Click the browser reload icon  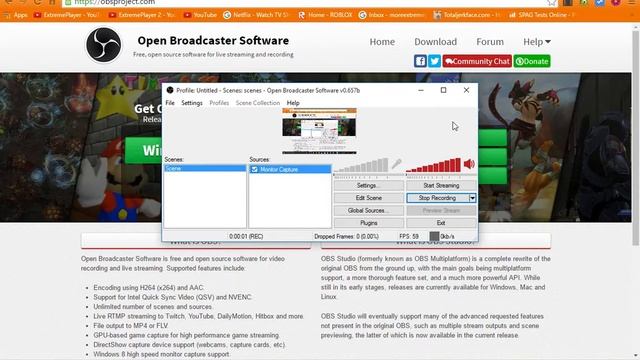38,2
